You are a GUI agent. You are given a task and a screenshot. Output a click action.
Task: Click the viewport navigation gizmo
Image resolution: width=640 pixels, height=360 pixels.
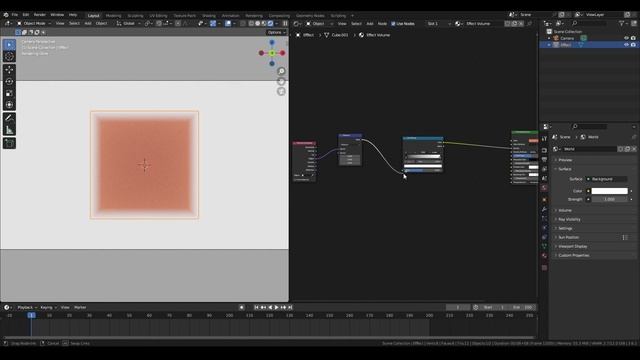[x=272, y=53]
